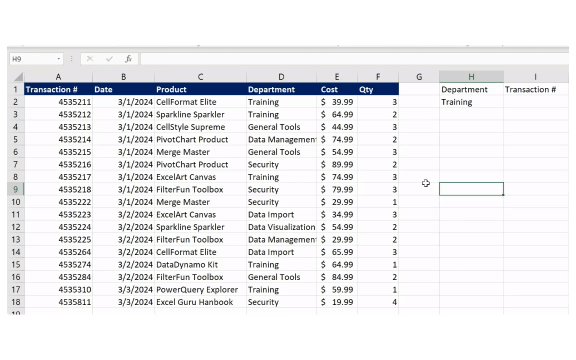Click cost cell showing 19.99
Screen dimensions: 576x360
tap(336, 302)
